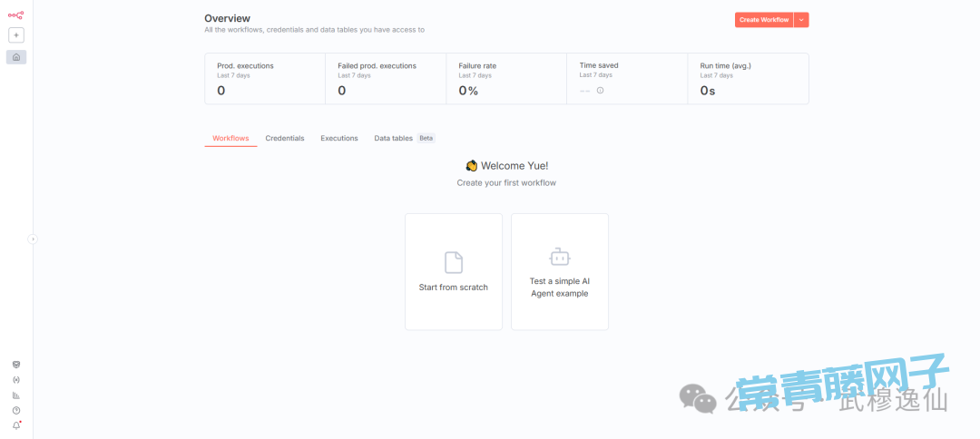Open the dropdown arrow beside Create Workflow
Image resolution: width=980 pixels, height=439 pixels.
pos(801,20)
